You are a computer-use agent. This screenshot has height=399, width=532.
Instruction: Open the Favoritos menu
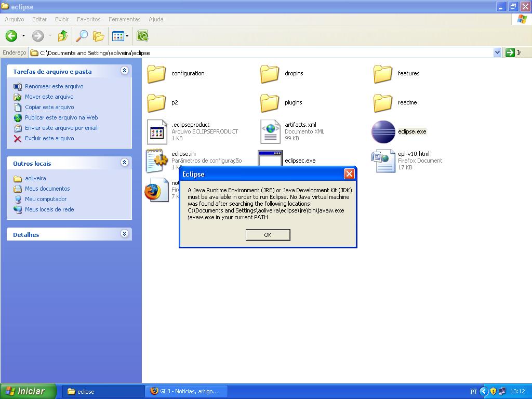point(88,19)
